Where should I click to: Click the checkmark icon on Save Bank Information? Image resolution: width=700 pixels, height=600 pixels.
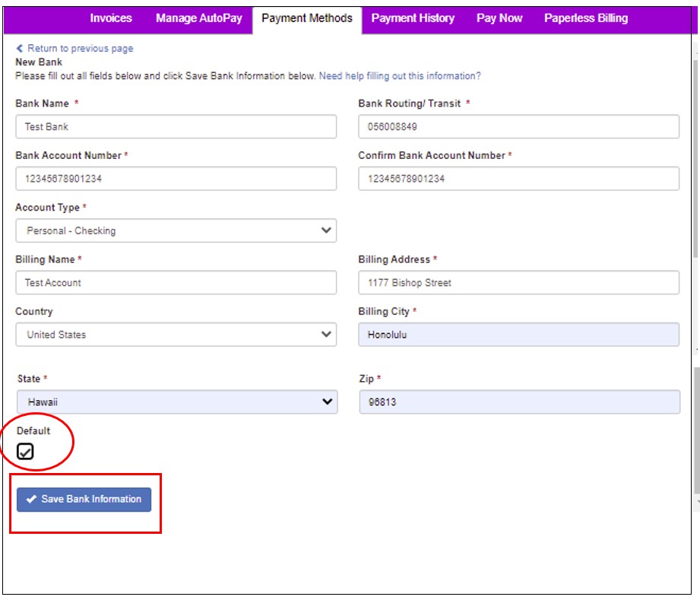coord(31,499)
